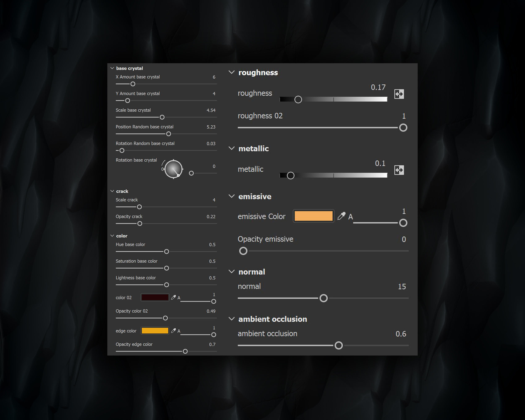
Task: Click the Scale base crystal value 4.54
Action: click(211, 110)
